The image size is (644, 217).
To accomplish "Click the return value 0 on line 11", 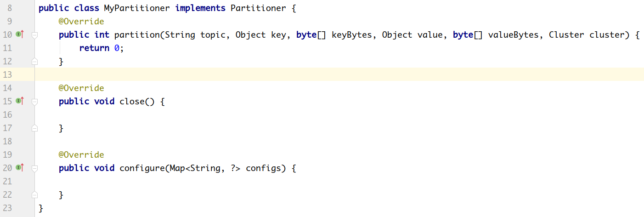I will [117, 48].
